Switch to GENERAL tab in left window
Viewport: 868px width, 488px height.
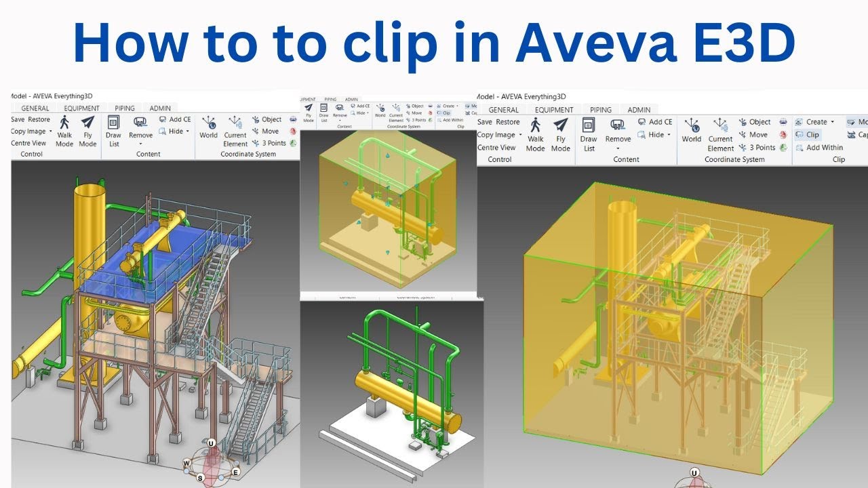click(x=35, y=108)
